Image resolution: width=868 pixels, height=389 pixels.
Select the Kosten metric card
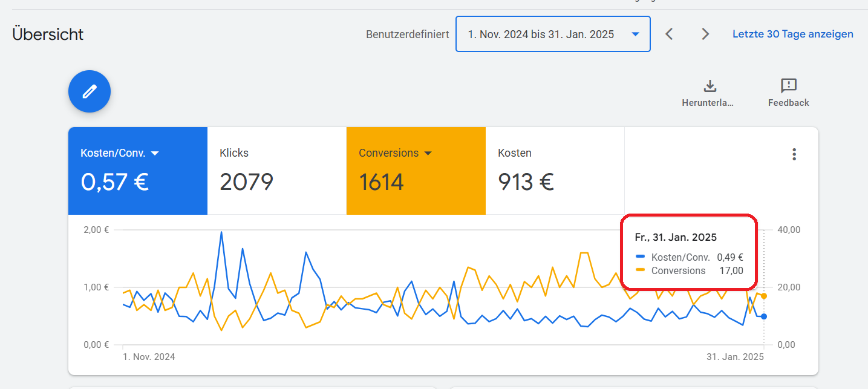[555, 171]
